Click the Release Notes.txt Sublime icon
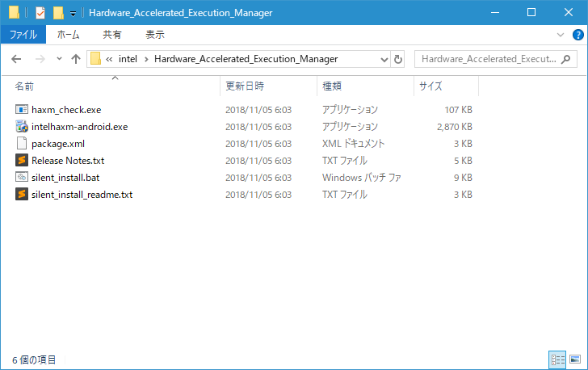The image size is (588, 370). click(22, 160)
